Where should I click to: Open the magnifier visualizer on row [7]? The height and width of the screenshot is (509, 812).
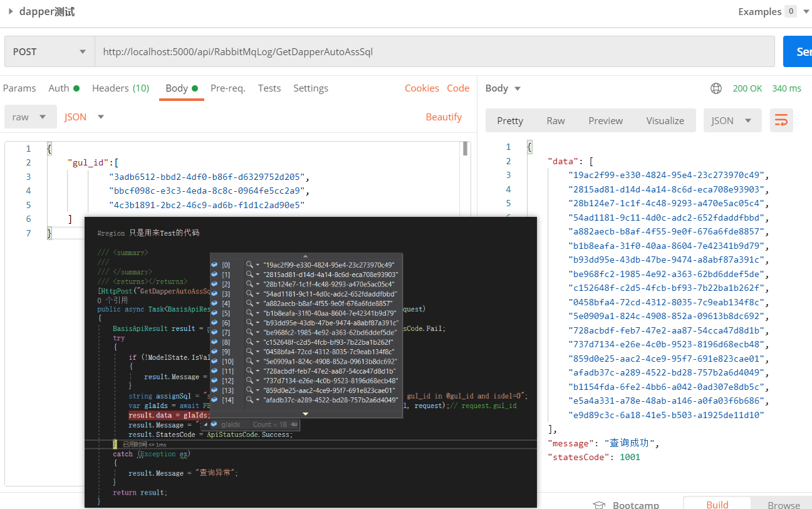pyautogui.click(x=249, y=332)
